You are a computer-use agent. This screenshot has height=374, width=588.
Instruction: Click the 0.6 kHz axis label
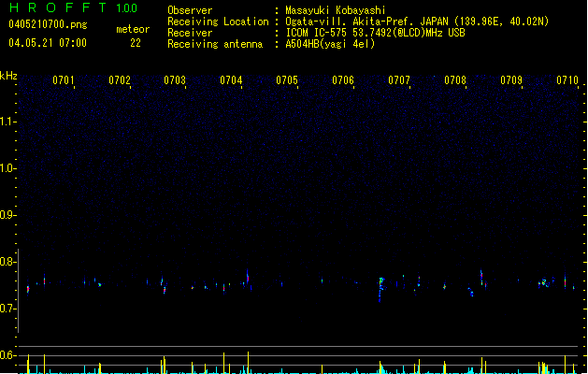click(x=7, y=355)
